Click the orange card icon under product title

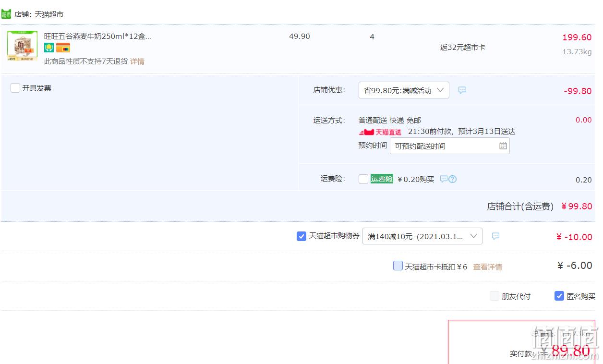tap(63, 48)
